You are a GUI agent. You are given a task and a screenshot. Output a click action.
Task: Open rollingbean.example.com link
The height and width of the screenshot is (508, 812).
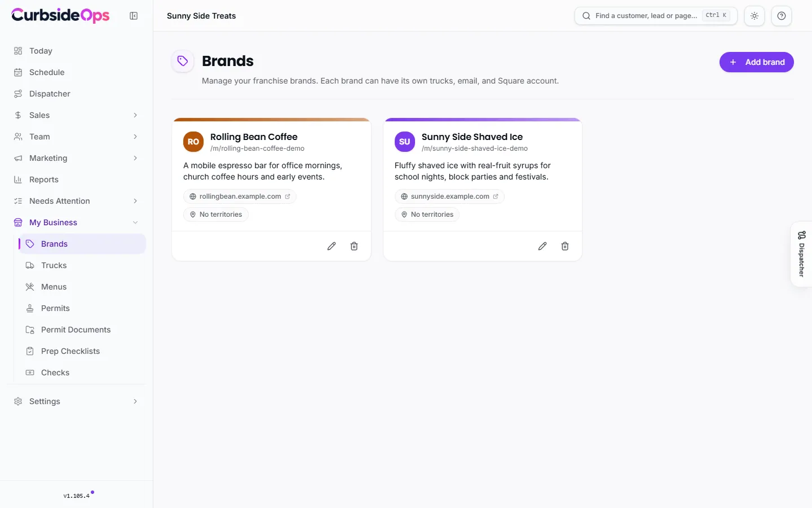click(240, 196)
